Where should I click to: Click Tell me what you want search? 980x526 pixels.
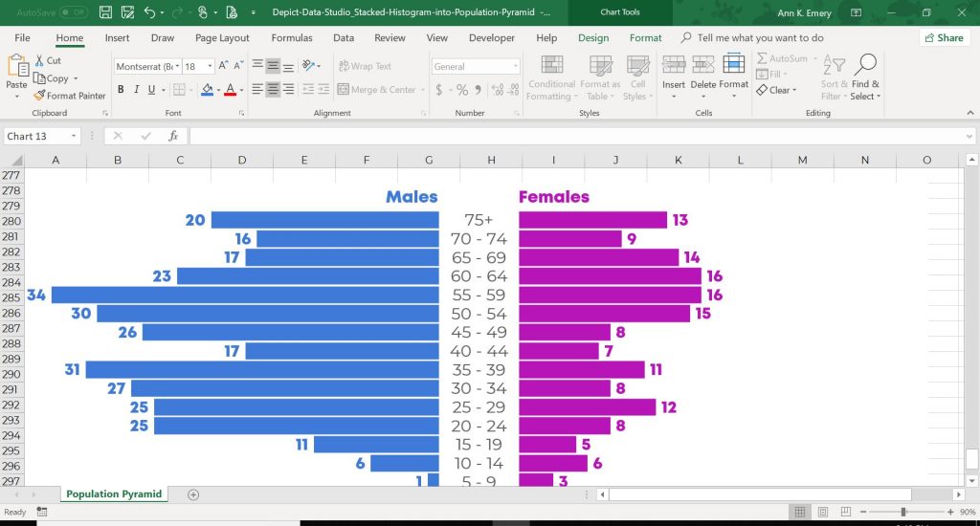[760, 37]
